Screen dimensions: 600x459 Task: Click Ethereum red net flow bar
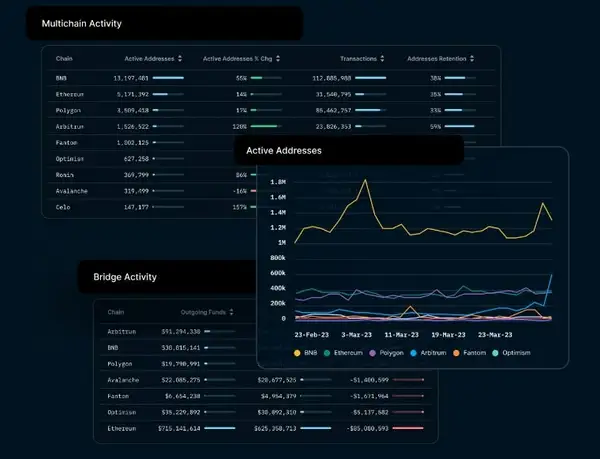408,428
